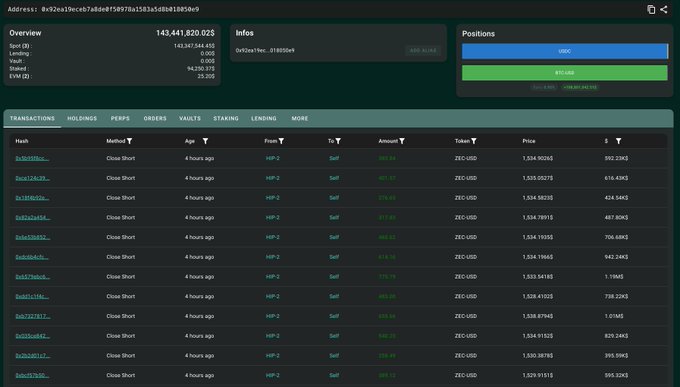680x387 pixels.
Task: Click price 1,534.9026$
Action: pos(537,158)
